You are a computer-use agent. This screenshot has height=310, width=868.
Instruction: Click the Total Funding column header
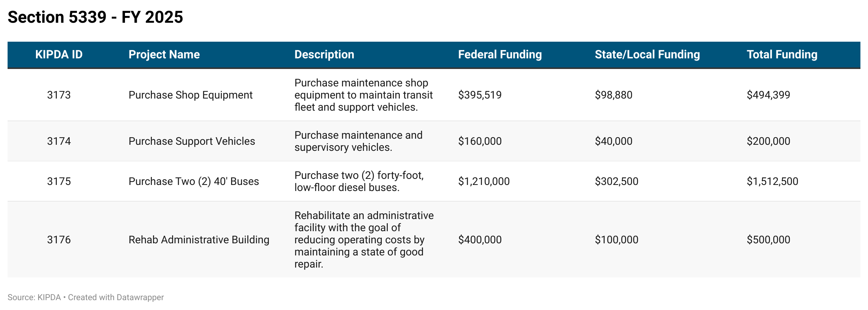782,55
